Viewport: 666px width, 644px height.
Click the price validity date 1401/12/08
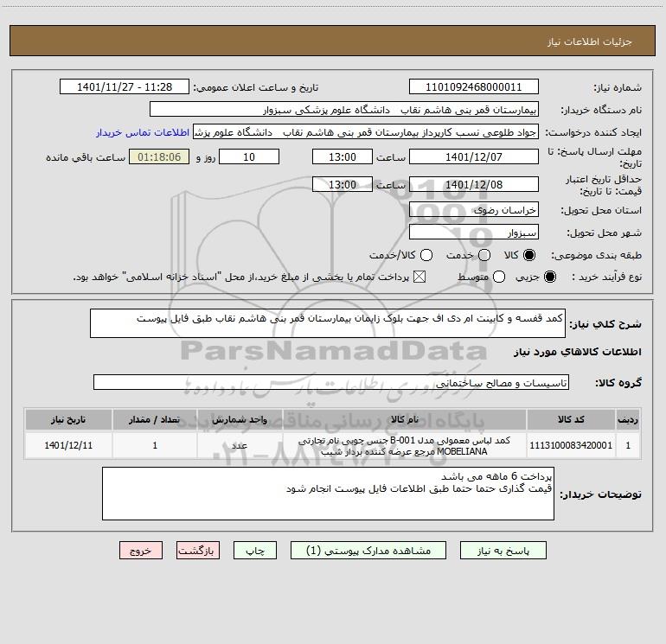pos(474,184)
